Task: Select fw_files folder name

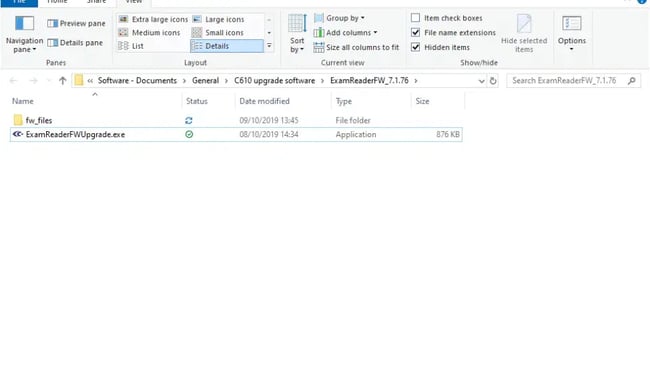Action: point(39,121)
